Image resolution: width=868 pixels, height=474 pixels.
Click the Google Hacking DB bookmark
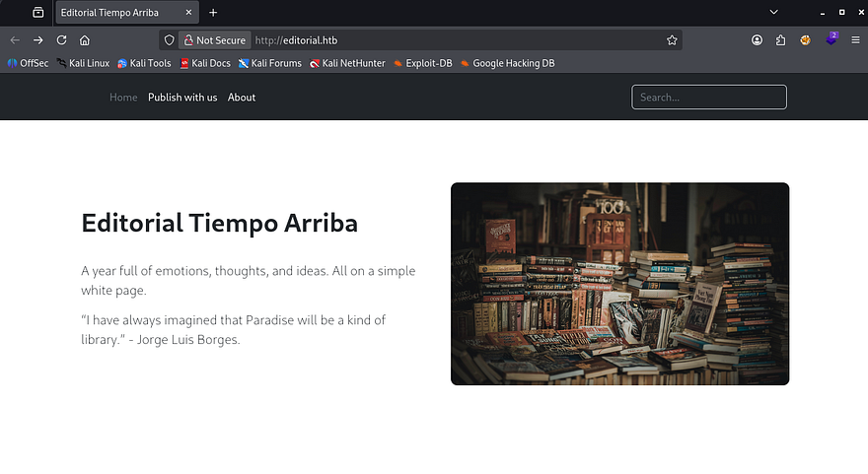(507, 63)
